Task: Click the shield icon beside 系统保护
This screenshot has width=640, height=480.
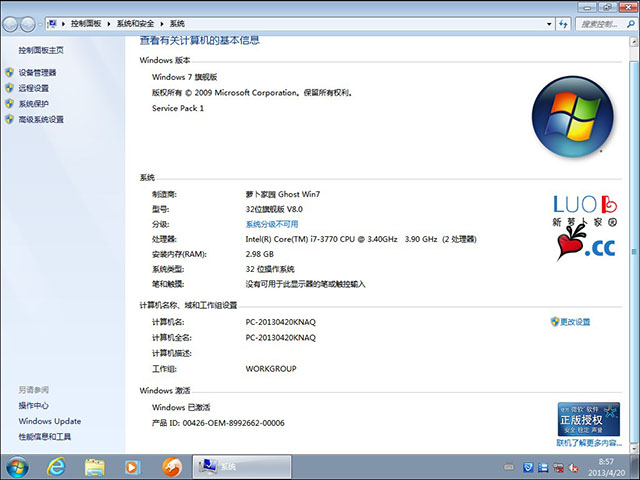Action: pyautogui.click(x=9, y=104)
